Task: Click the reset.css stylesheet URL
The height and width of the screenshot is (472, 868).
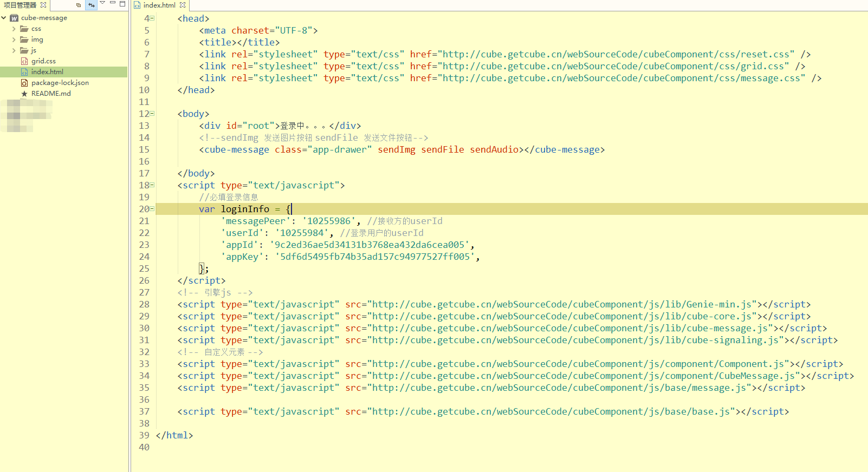Action: pos(616,54)
